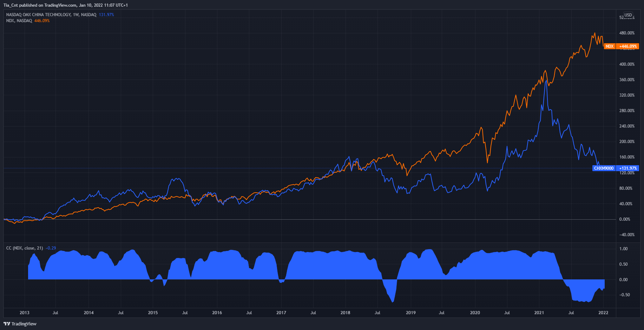Viewport: 644px width, 330px height.
Task: Click the 360.00% price axis label
Action: pos(627,80)
